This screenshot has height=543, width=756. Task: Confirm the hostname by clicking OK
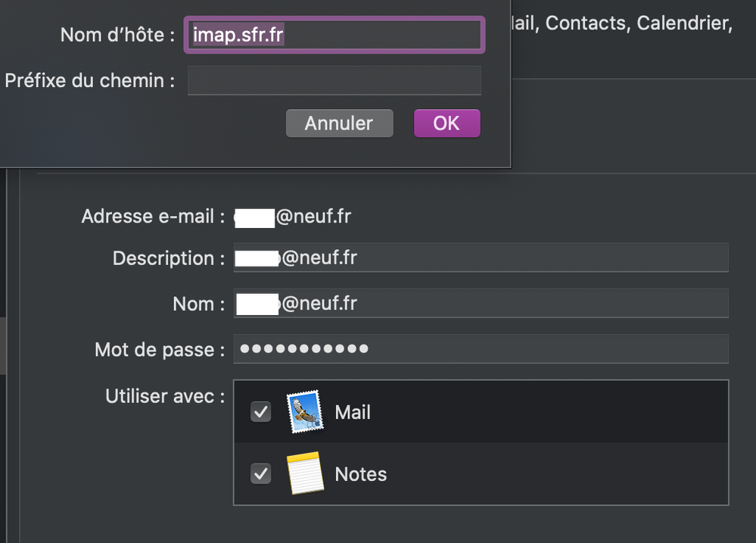[x=446, y=123]
